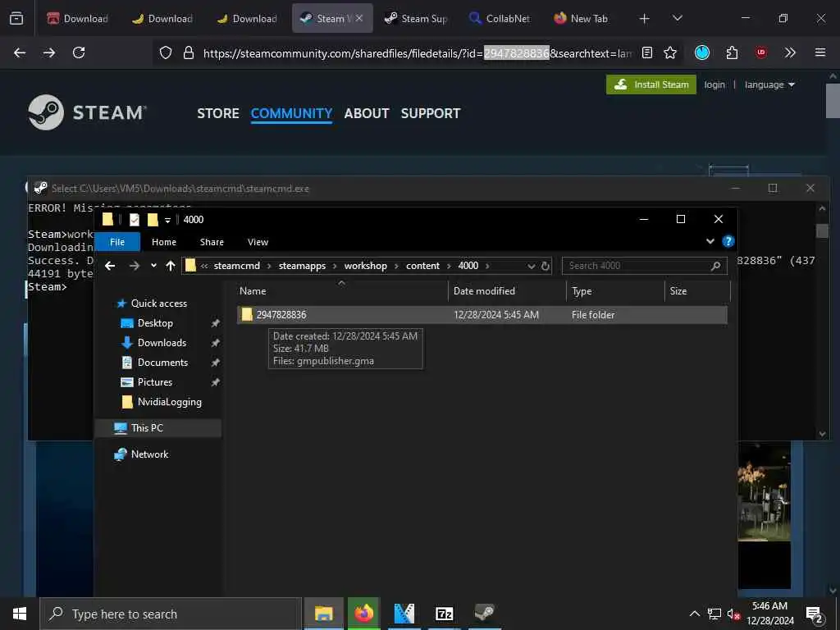The image size is (840, 630).
Task: Reload the Steam Workshop page
Action: point(79,52)
